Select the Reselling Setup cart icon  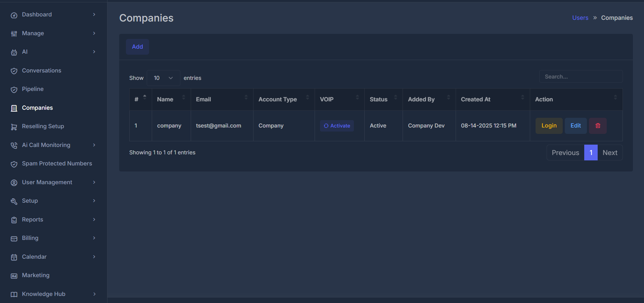(14, 127)
